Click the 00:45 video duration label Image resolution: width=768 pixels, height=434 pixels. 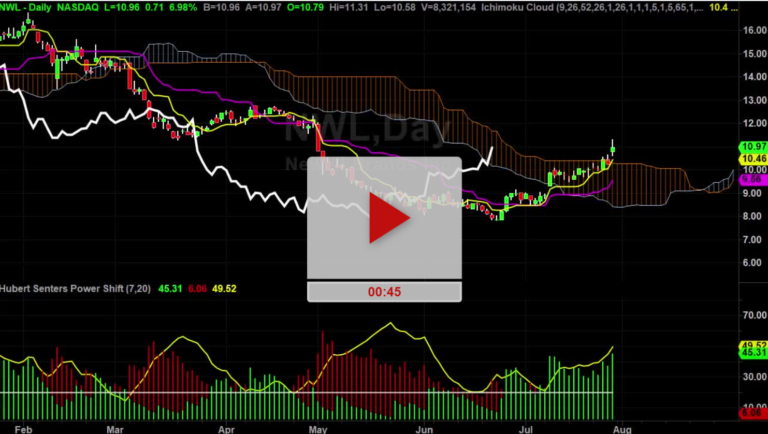pyautogui.click(x=383, y=292)
